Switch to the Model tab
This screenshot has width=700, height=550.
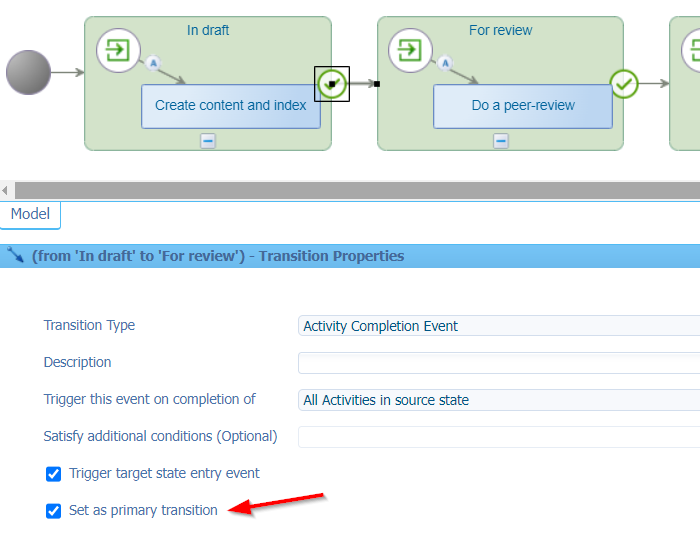pyautogui.click(x=30, y=214)
